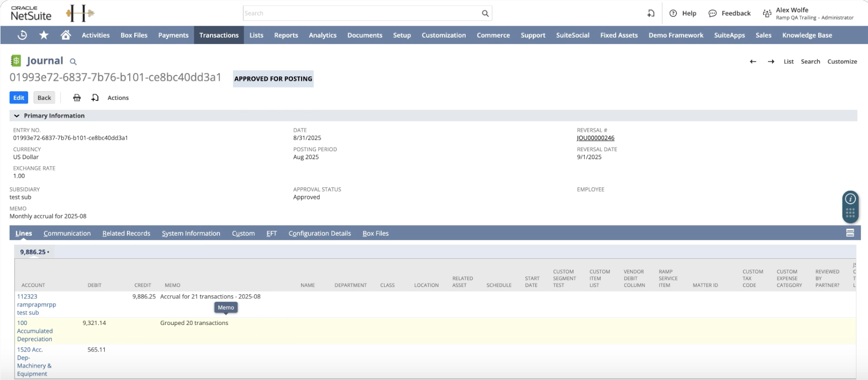Viewport: 868px width, 380px height.
Task: Click the company logo next to NetSuite
Action: pos(80,14)
